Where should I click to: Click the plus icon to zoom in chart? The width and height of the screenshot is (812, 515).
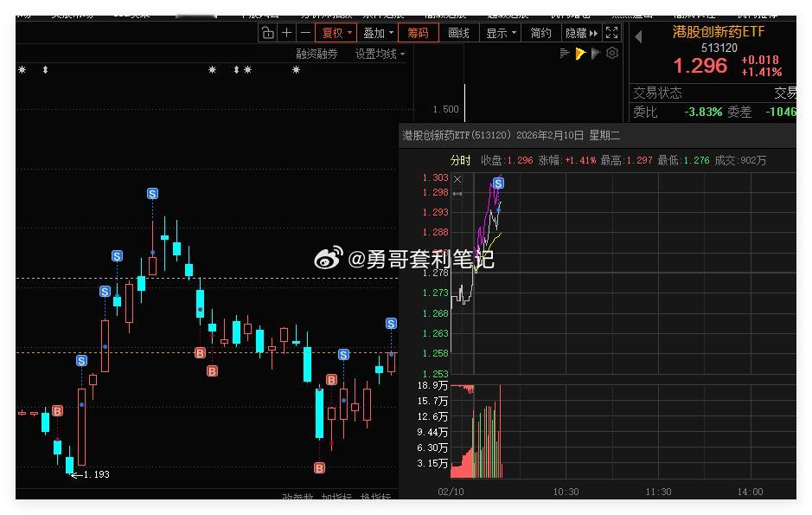(x=286, y=32)
